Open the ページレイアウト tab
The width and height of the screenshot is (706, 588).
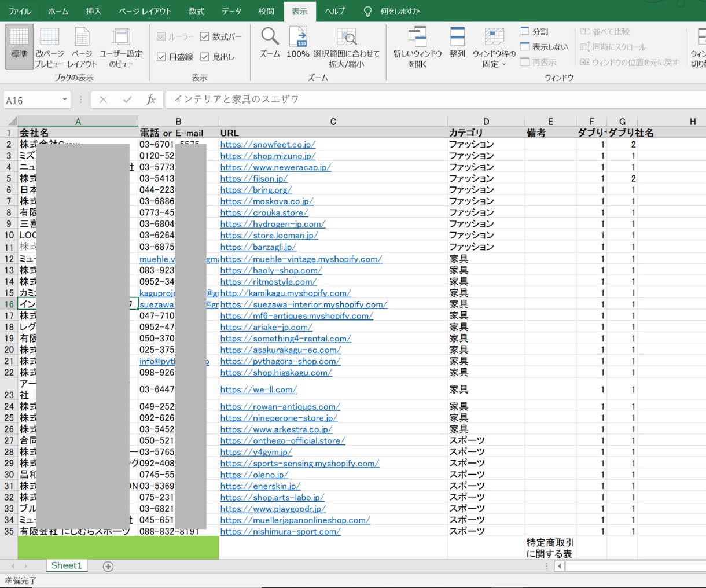(x=145, y=11)
